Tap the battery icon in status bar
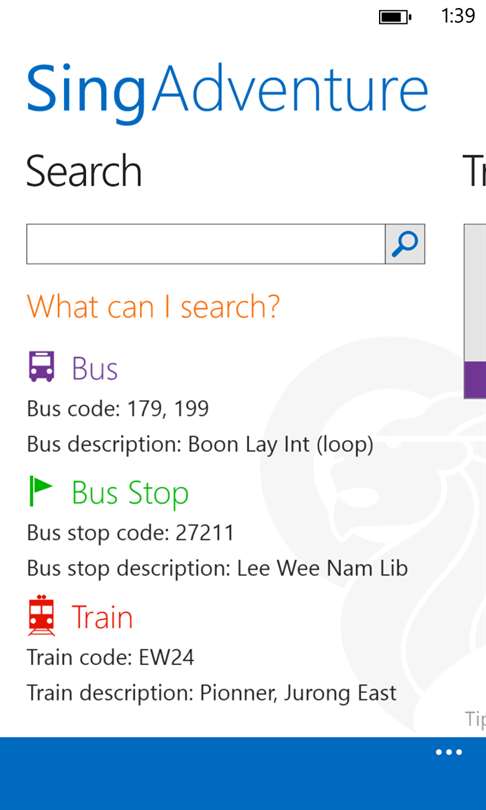The image size is (486, 810). (x=395, y=17)
